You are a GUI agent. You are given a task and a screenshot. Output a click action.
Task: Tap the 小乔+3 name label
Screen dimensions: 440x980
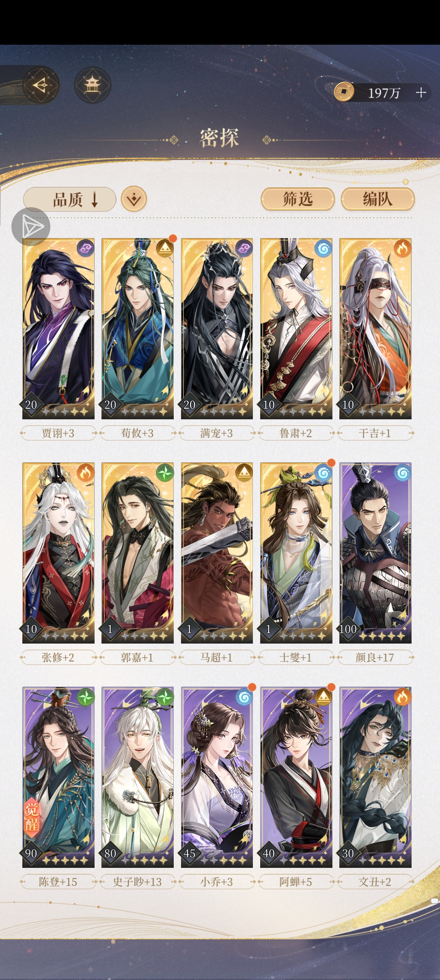[x=217, y=882]
